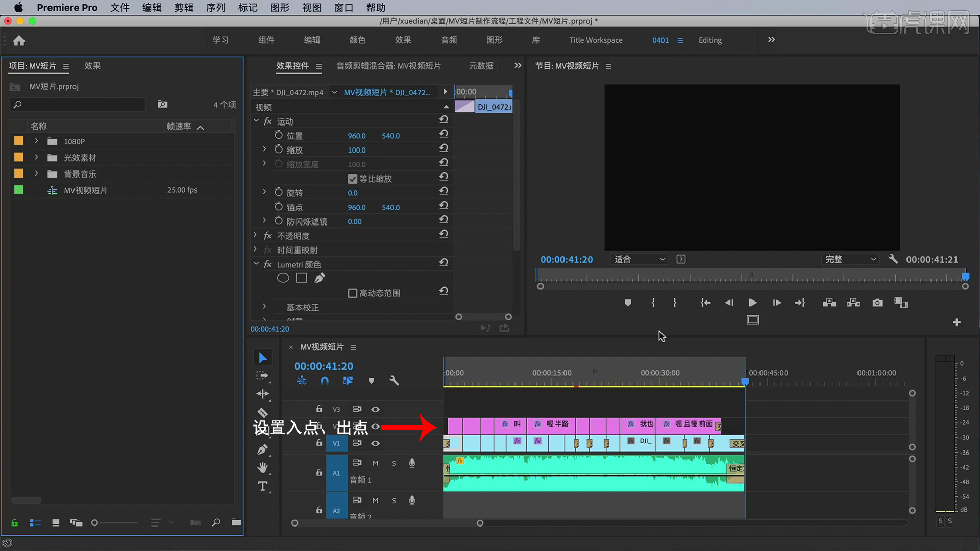Expand the 不透明度 effect section
The width and height of the screenshot is (980, 551).
pyautogui.click(x=255, y=235)
